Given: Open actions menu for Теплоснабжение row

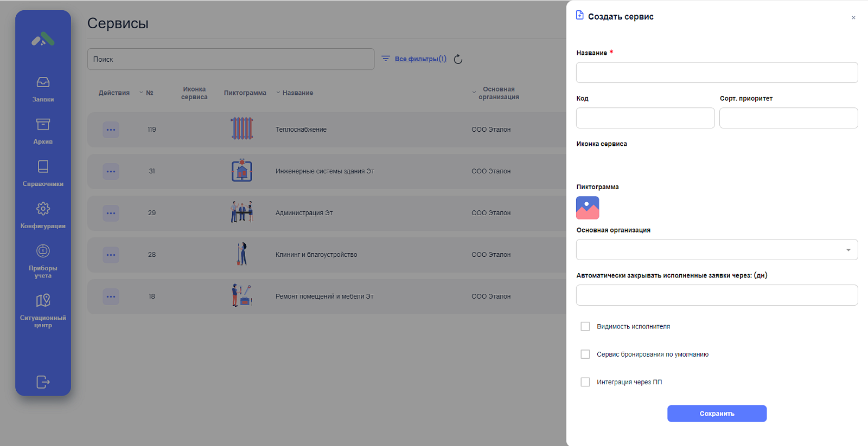Looking at the screenshot, I should coord(111,130).
